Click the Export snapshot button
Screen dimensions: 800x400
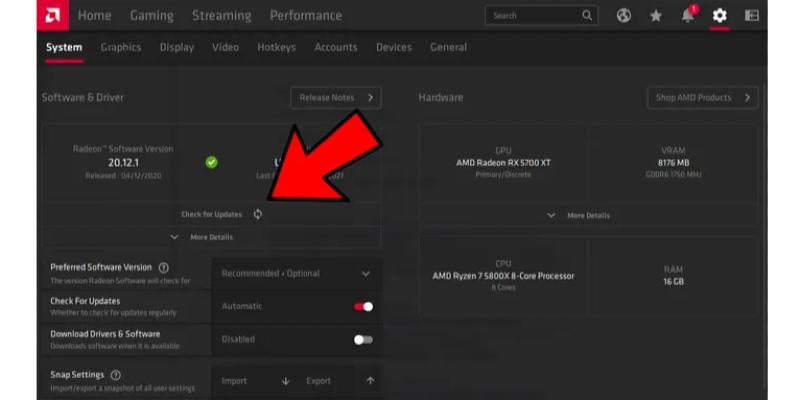(339, 381)
